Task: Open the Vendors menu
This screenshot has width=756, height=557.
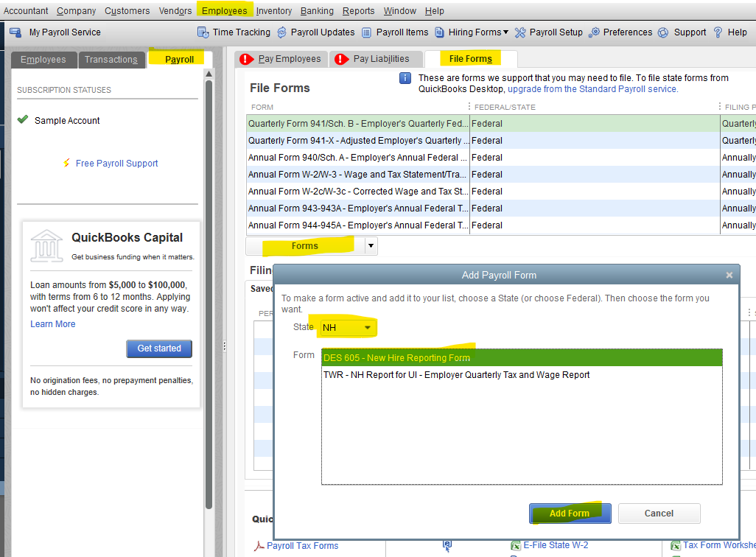Action: coord(175,10)
